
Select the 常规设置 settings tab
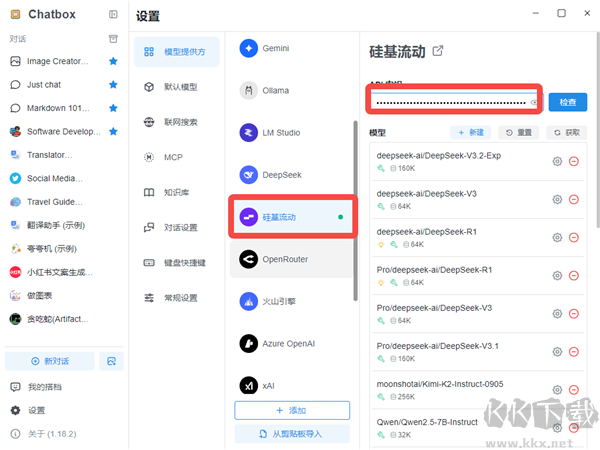(x=177, y=298)
